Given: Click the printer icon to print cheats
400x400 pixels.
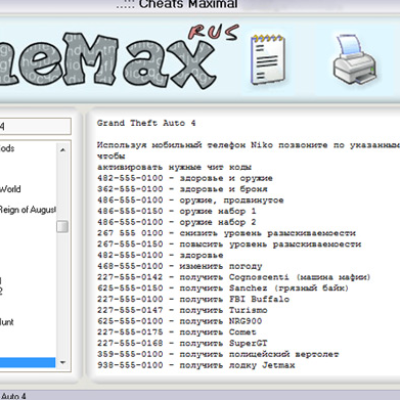Looking at the screenshot, I should [x=354, y=60].
